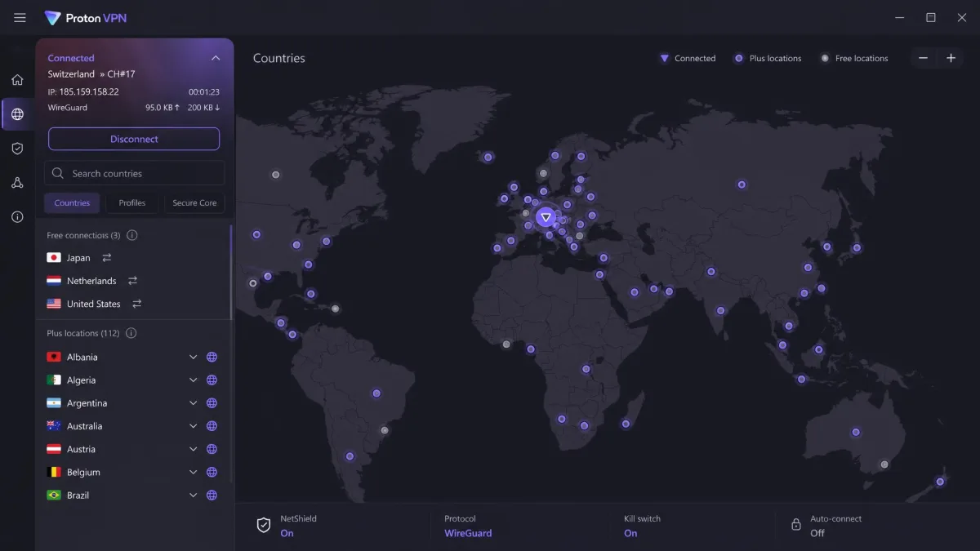
Task: Toggle Auto-connect Off setting
Action: [817, 533]
